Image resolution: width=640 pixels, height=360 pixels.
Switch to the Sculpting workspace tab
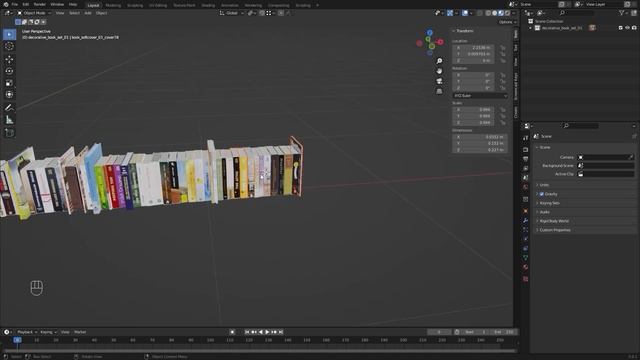(135, 5)
